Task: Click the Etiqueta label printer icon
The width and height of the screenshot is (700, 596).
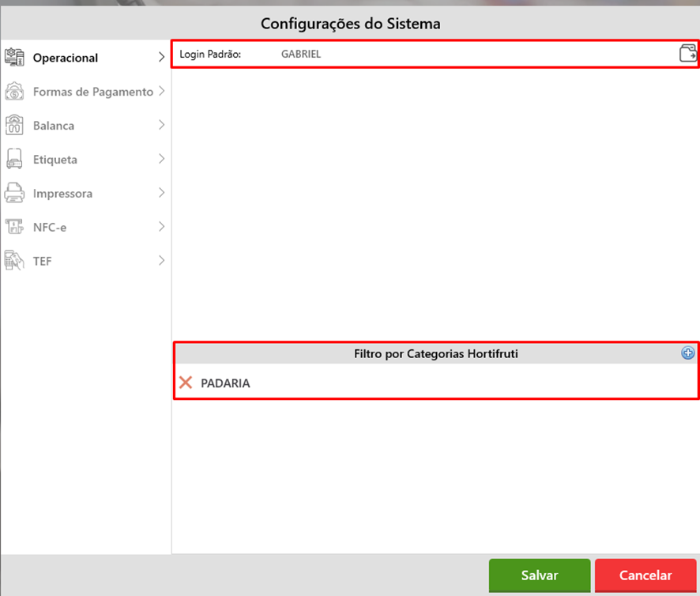Action: [x=15, y=159]
